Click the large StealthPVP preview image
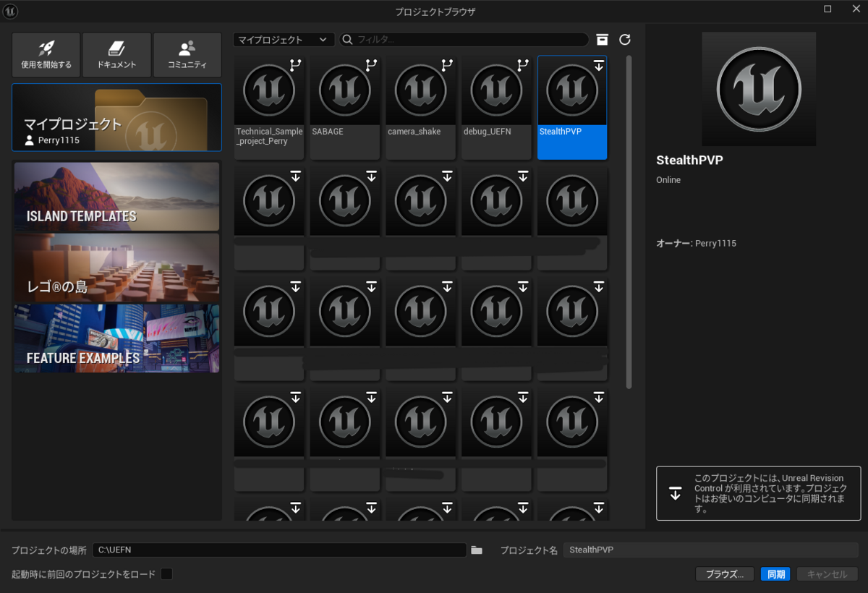 [x=759, y=89]
